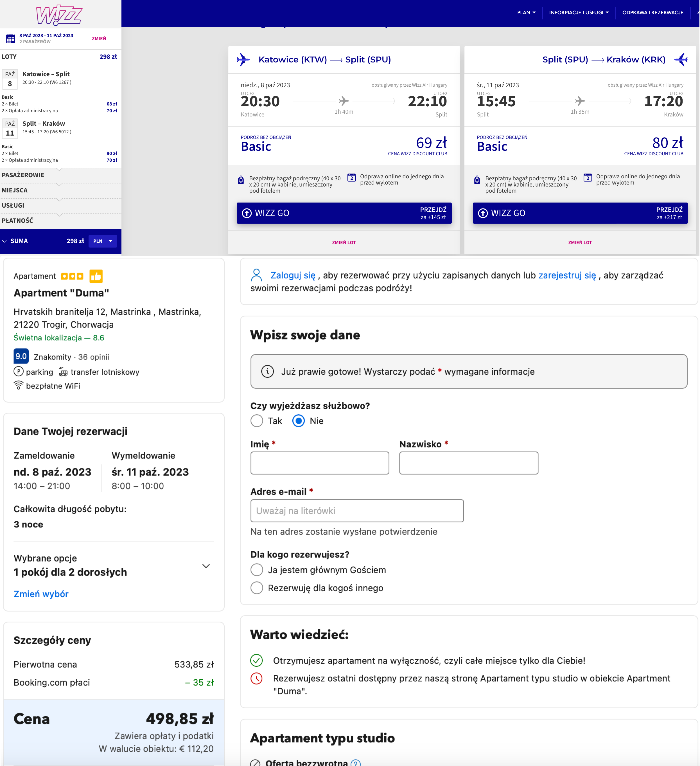
Task: Click the WIZZ GO upgrade button for Katowice flight
Action: coord(344,213)
